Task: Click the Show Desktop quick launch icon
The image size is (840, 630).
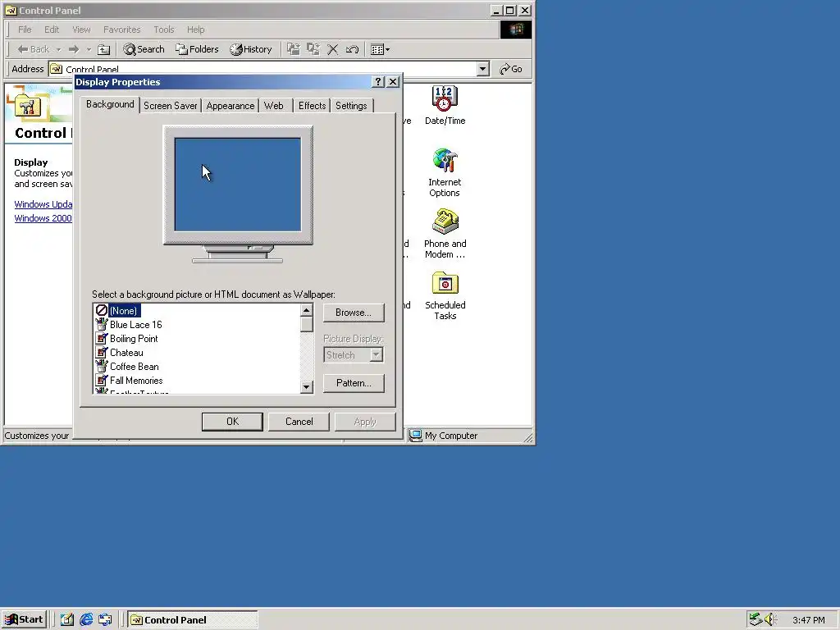Action: 67,620
